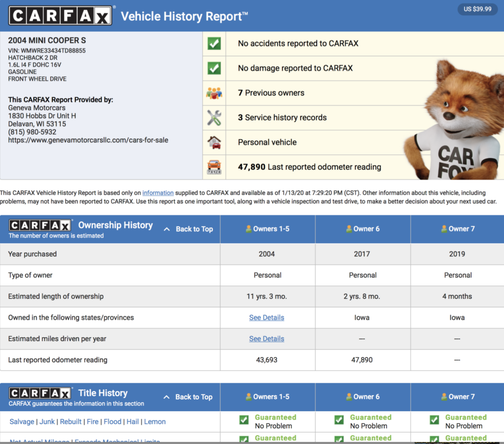Click the odometer reading car icon
Image resolution: width=504 pixels, height=444 pixels.
(214, 167)
